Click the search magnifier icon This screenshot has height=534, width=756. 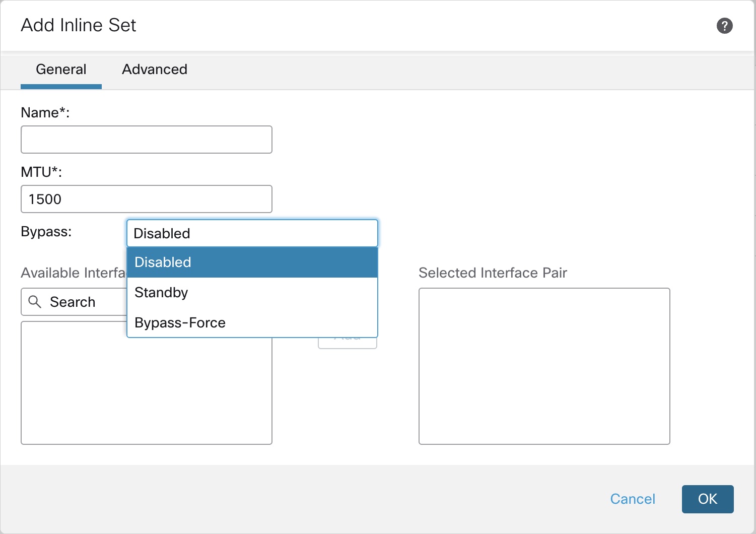point(35,302)
